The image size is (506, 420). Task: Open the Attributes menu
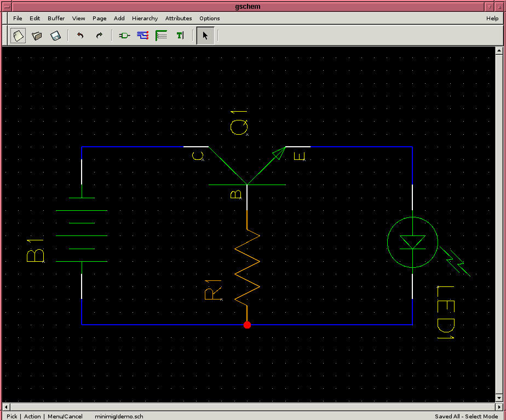[179, 18]
